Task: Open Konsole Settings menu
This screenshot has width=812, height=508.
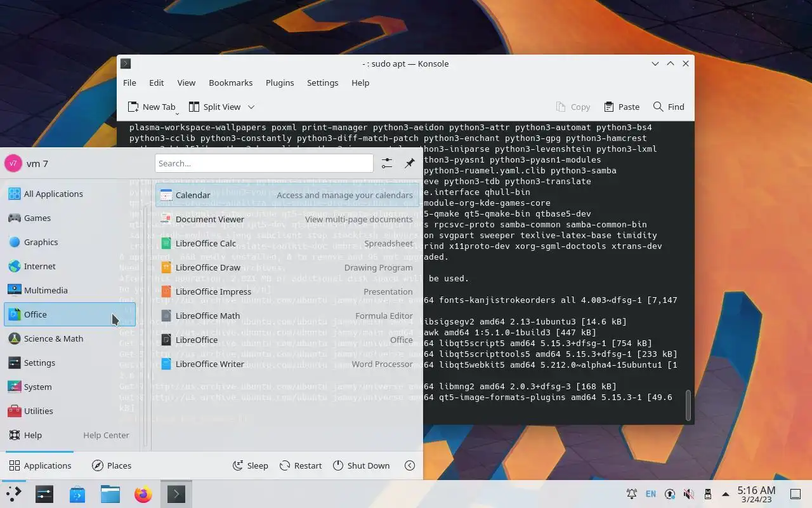Action: [322, 83]
